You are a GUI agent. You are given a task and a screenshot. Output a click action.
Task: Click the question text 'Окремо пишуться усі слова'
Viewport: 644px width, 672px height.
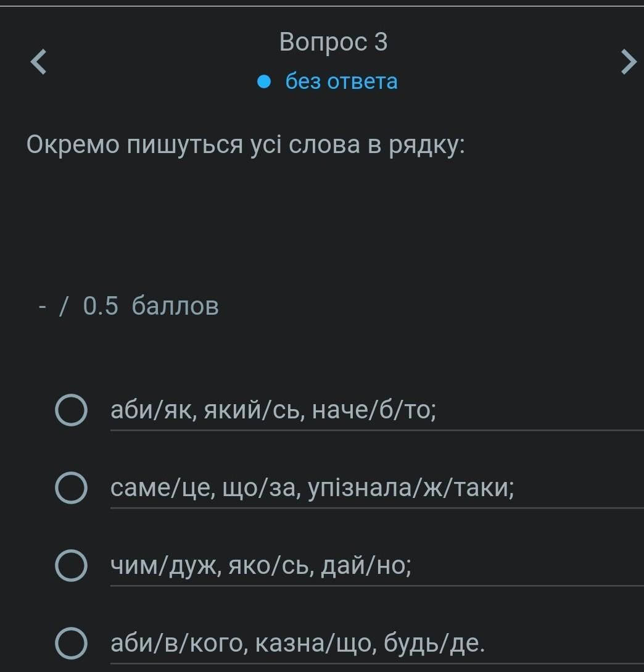pos(245,145)
